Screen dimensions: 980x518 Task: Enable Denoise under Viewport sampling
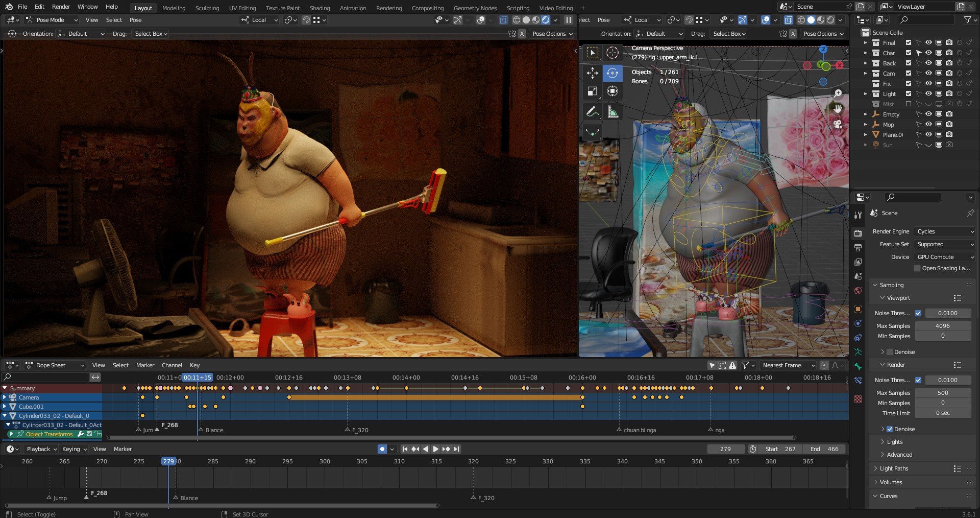890,352
